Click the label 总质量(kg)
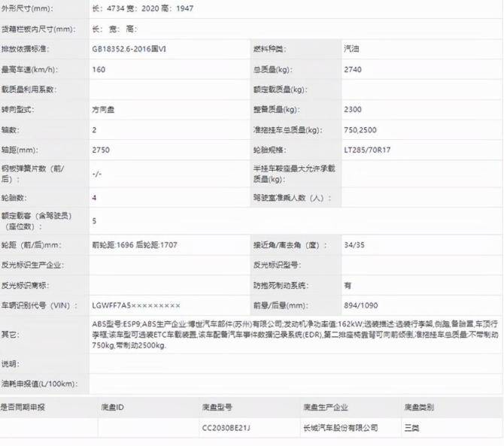The height and width of the screenshot is (446, 504). pyautogui.click(x=273, y=69)
